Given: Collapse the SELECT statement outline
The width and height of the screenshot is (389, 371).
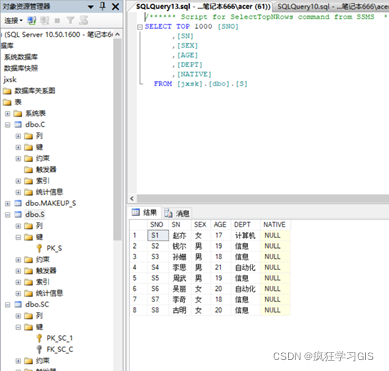Looking at the screenshot, I should coord(140,27).
